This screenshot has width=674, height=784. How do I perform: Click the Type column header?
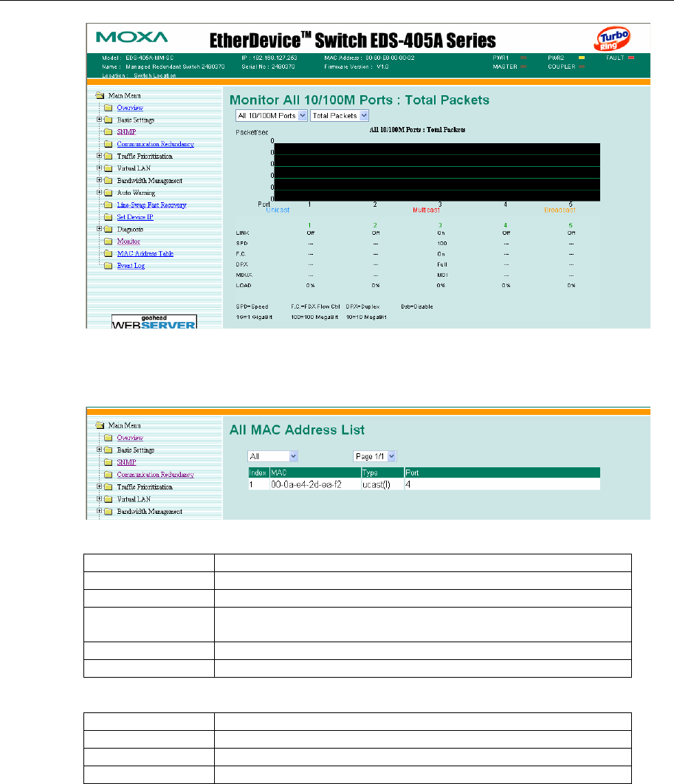(382, 472)
